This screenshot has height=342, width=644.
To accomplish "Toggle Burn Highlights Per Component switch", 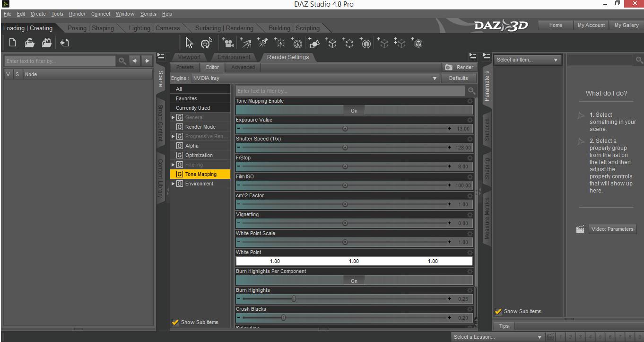I will (354, 281).
